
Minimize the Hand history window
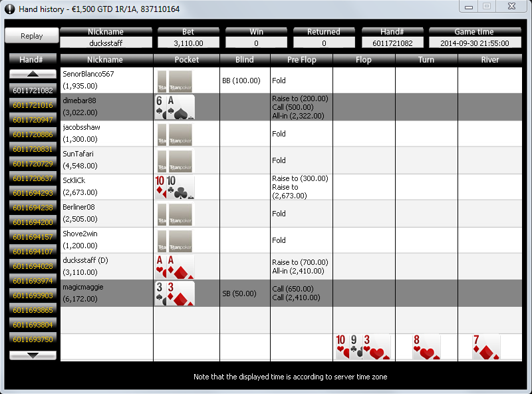coord(469,7)
